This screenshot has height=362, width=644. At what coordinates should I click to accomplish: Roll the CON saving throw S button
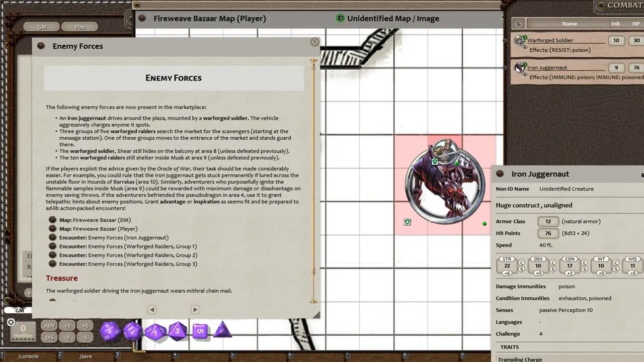point(585,270)
